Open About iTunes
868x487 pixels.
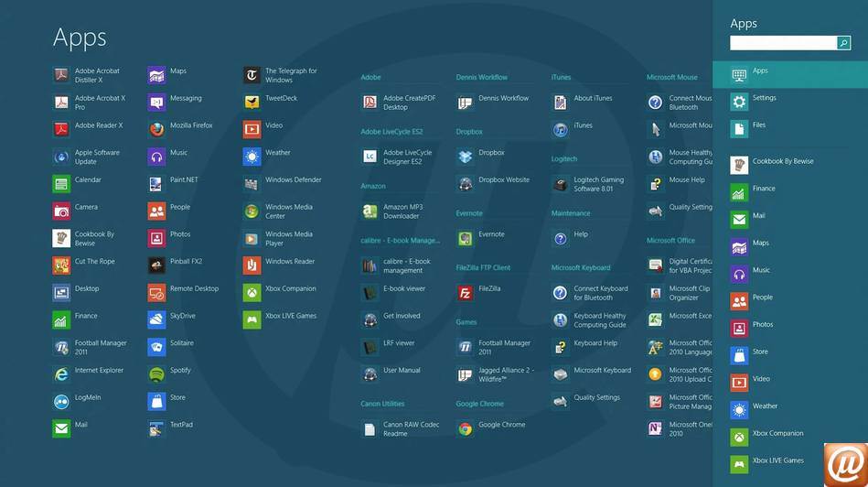click(x=583, y=102)
